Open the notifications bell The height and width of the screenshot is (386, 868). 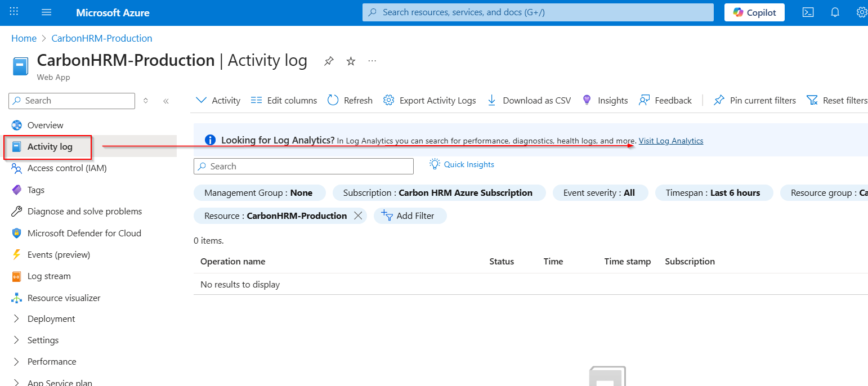pyautogui.click(x=835, y=12)
